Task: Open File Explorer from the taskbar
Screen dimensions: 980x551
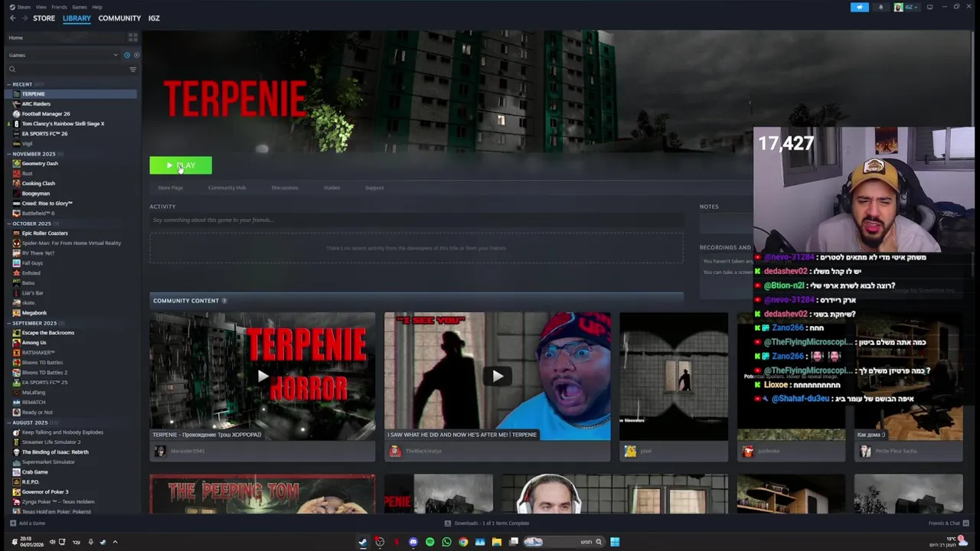Action: pos(497,543)
